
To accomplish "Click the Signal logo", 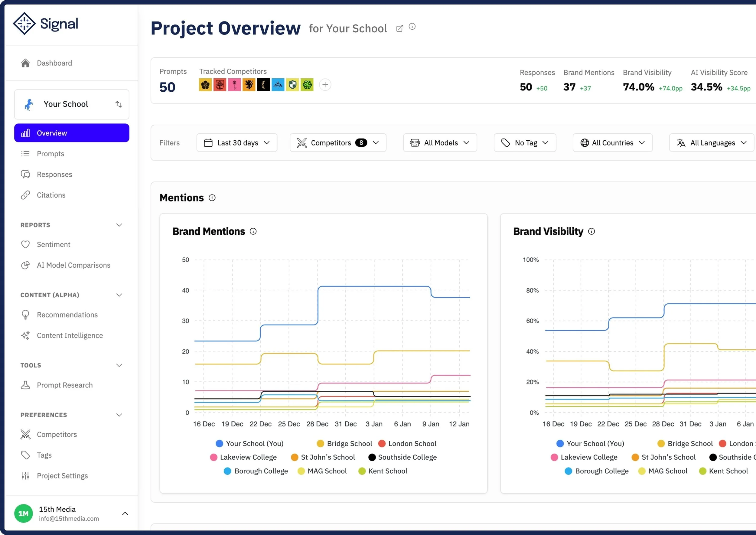I will 45,24.
